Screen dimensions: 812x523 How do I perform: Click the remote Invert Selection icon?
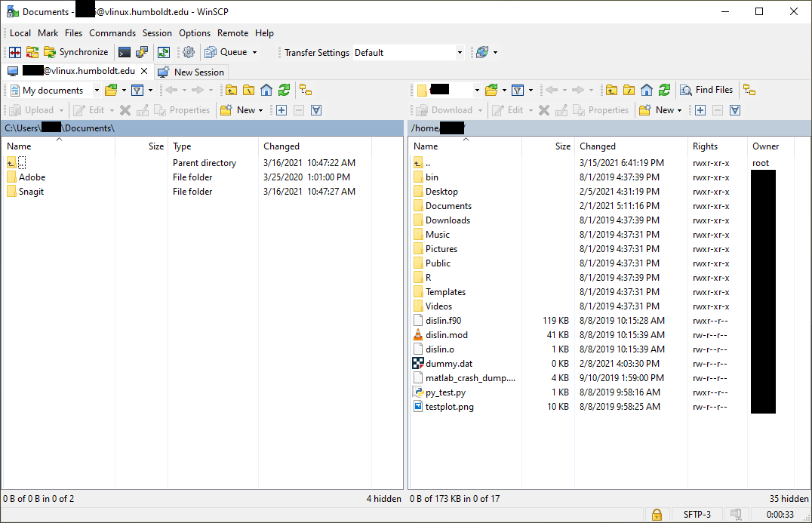pos(735,109)
